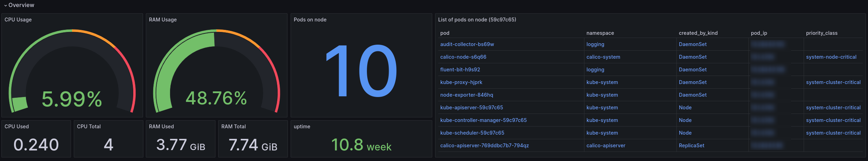Sort by created_by_kind column header
Viewport: 868px width, 161px height.
(x=698, y=33)
